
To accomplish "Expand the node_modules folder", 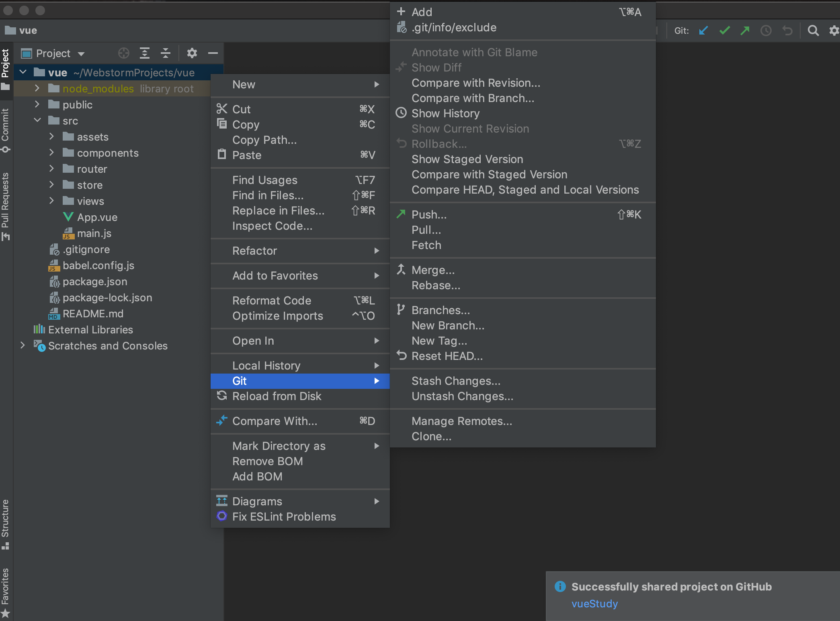I will click(x=37, y=88).
